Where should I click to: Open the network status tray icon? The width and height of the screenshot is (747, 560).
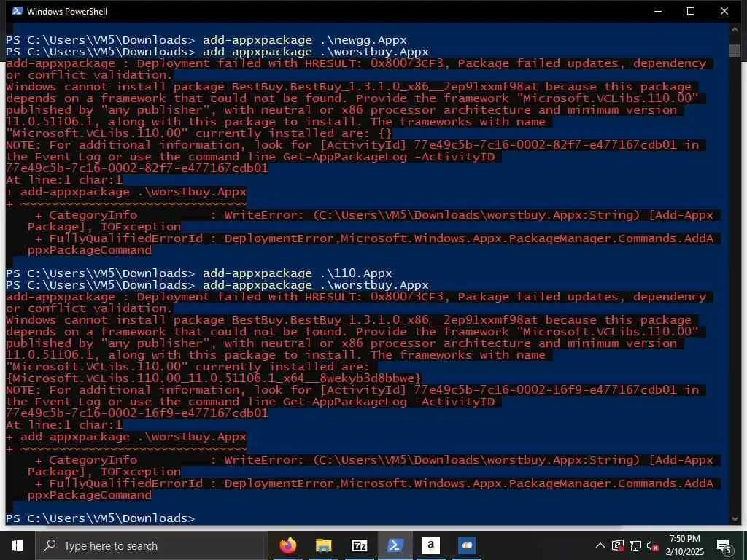click(635, 545)
